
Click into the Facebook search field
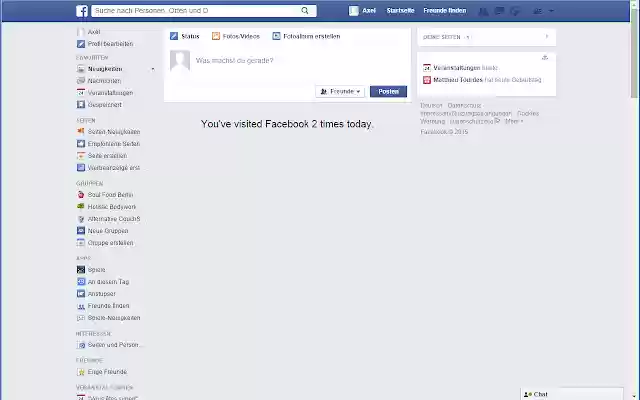(197, 11)
